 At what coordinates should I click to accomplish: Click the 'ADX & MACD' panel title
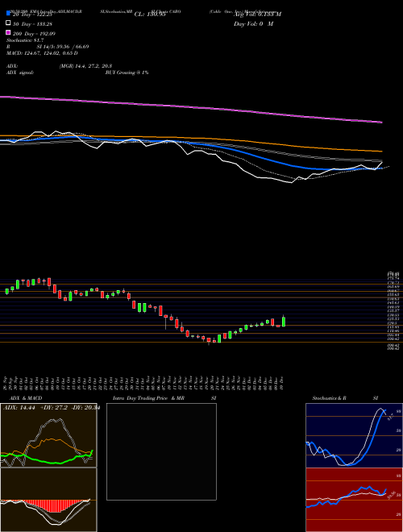(x=26, y=398)
